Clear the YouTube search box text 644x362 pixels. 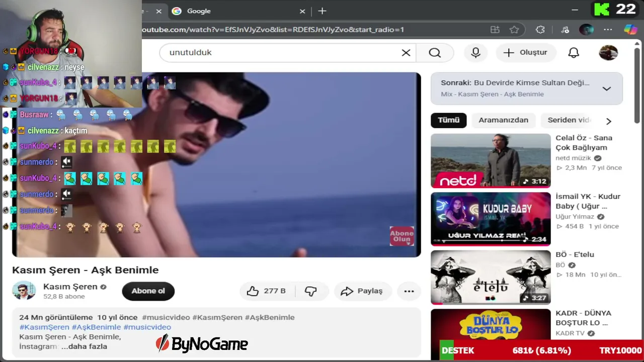pos(406,53)
